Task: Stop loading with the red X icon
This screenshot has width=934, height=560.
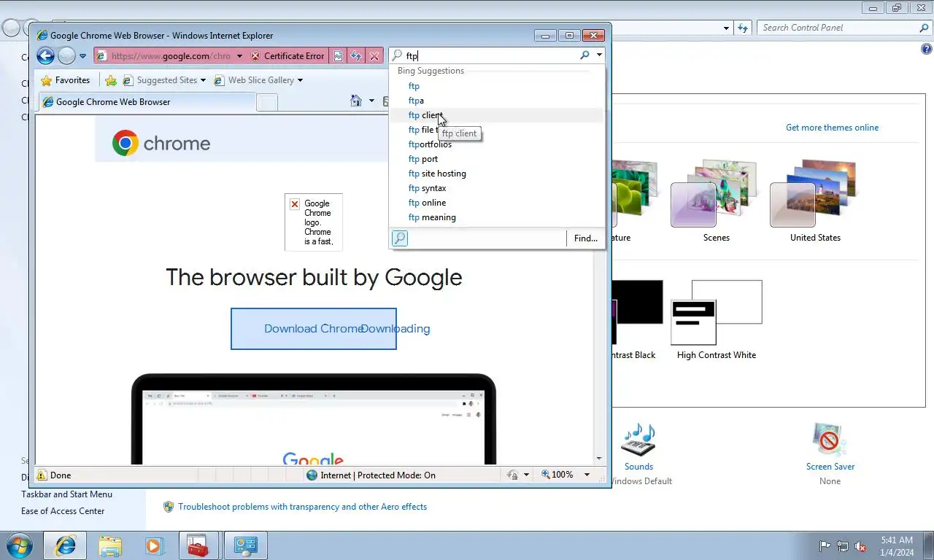Action: [x=374, y=56]
